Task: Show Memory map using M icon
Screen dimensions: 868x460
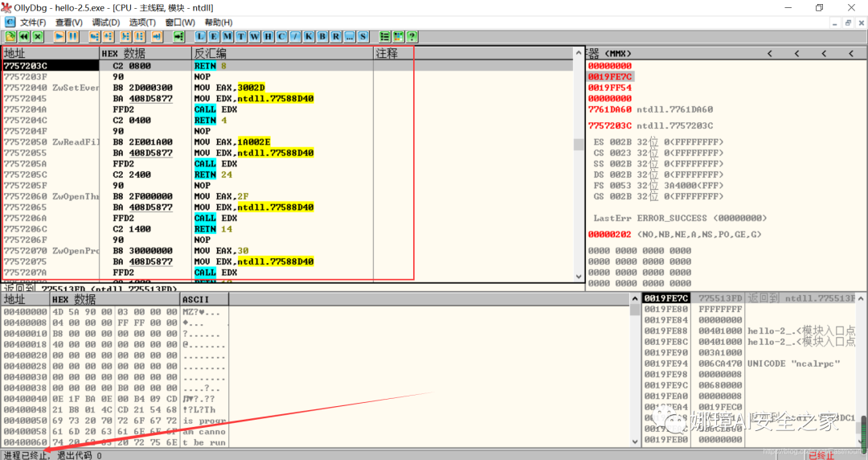Action: coord(227,36)
